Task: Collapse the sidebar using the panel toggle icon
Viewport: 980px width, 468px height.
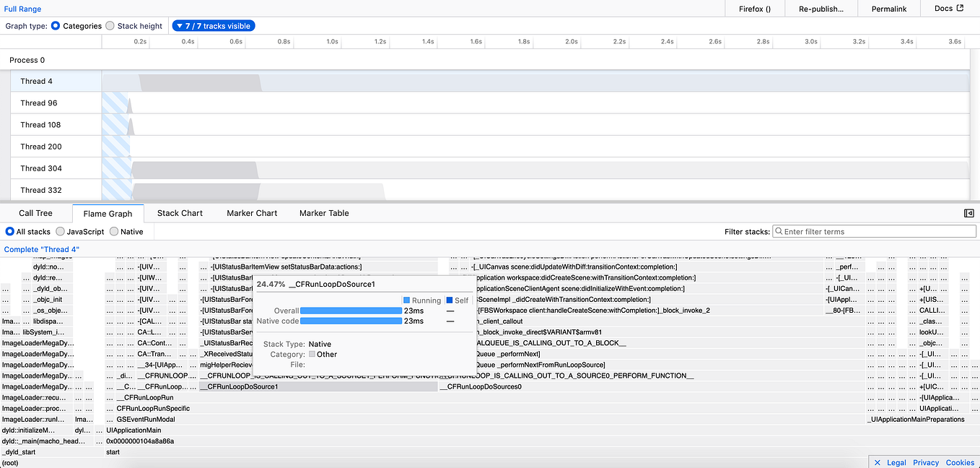Action: [x=969, y=213]
